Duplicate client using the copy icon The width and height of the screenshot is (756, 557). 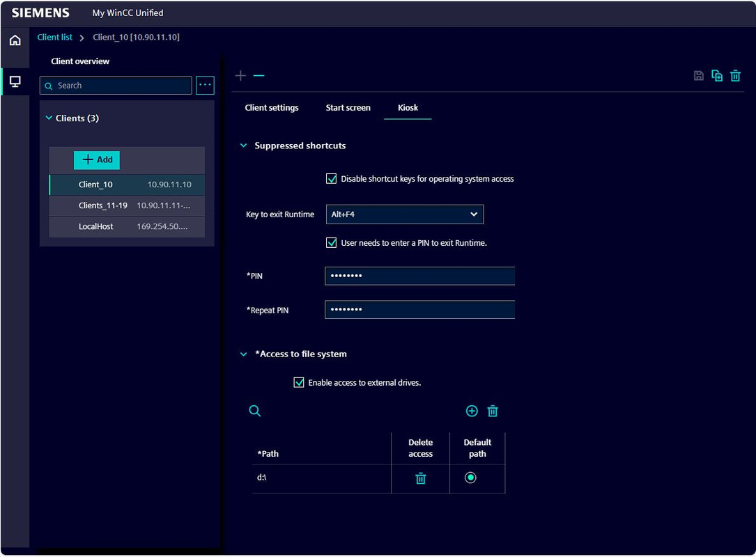click(x=717, y=76)
